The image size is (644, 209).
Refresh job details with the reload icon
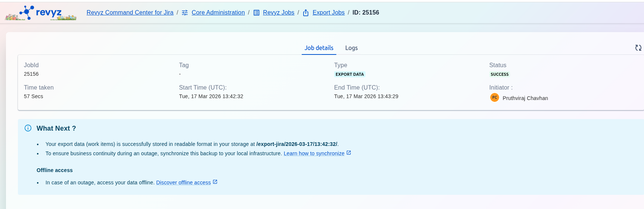638,48
